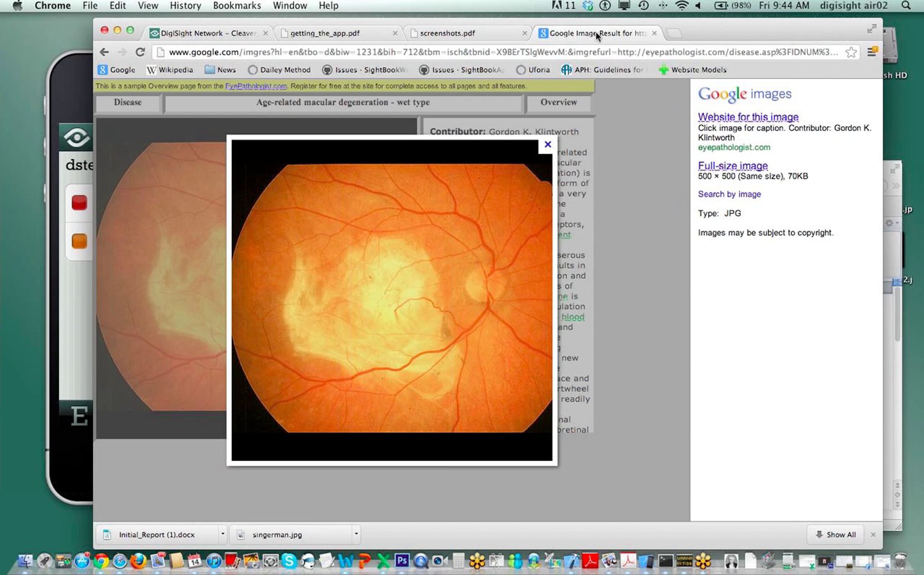The image size is (924, 575).
Task: Launch Photoshop from the dock
Action: (402, 561)
